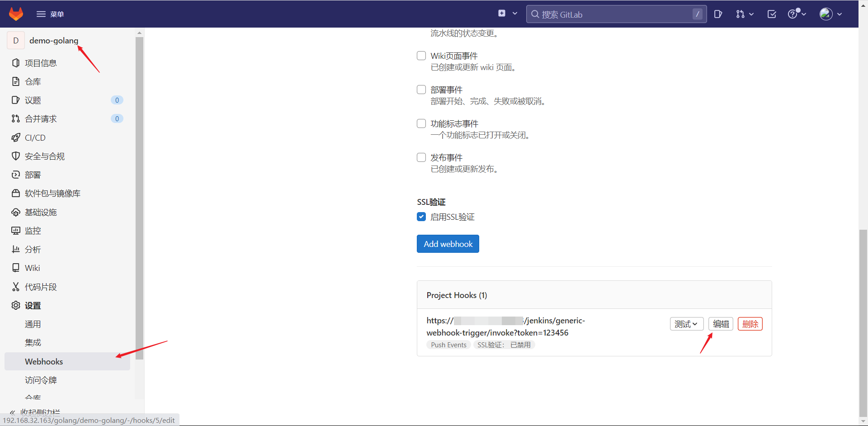The width and height of the screenshot is (868, 426).
Task: Click the Wiki book icon
Action: click(x=16, y=268)
